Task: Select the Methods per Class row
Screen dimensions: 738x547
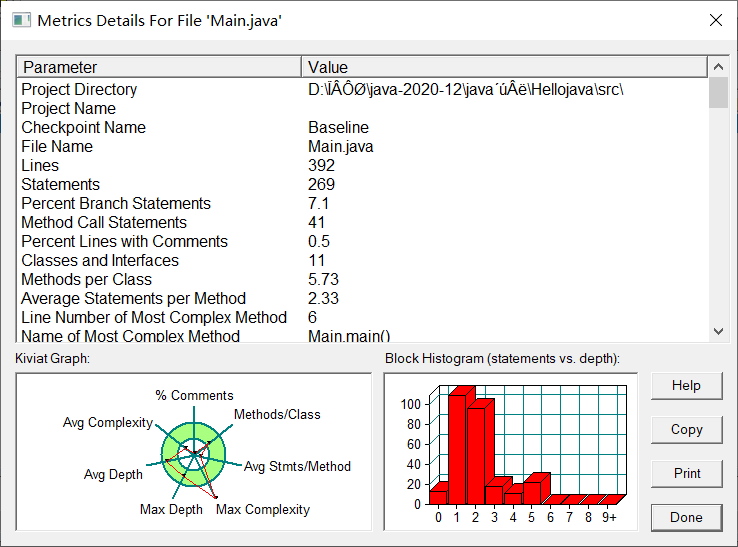Action: pos(362,279)
